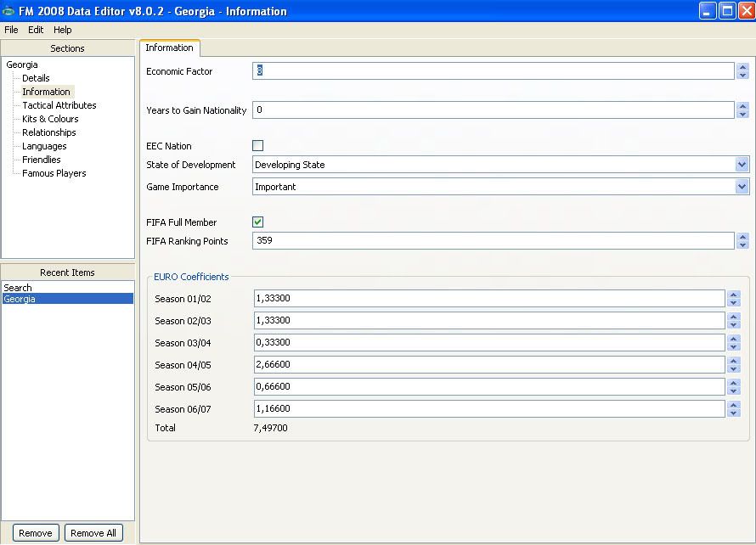Increase Season 04/05 coefficient up arrow
Viewport: 756px width, 545px height.
point(733,361)
